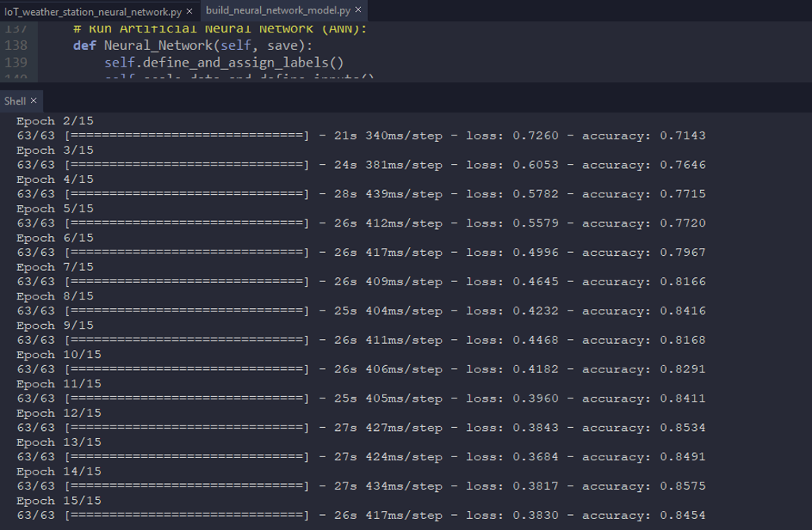
Task: Click line number 139 in the gutter
Action: pos(16,62)
